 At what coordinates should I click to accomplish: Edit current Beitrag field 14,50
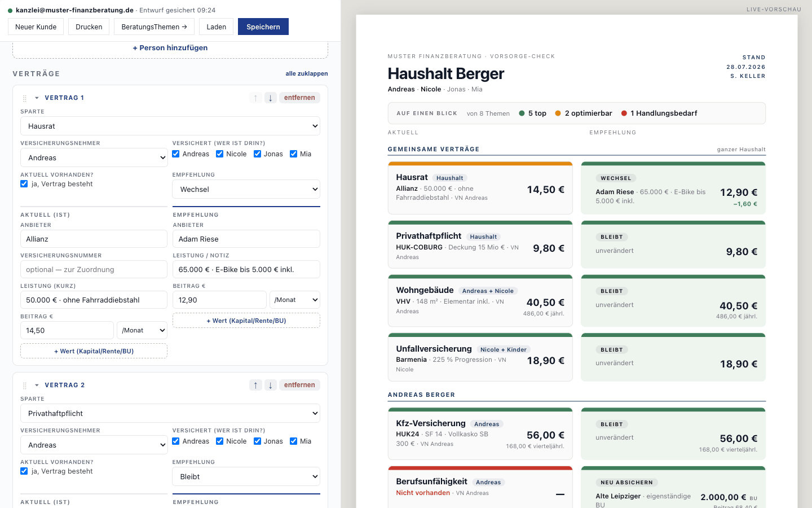67,330
